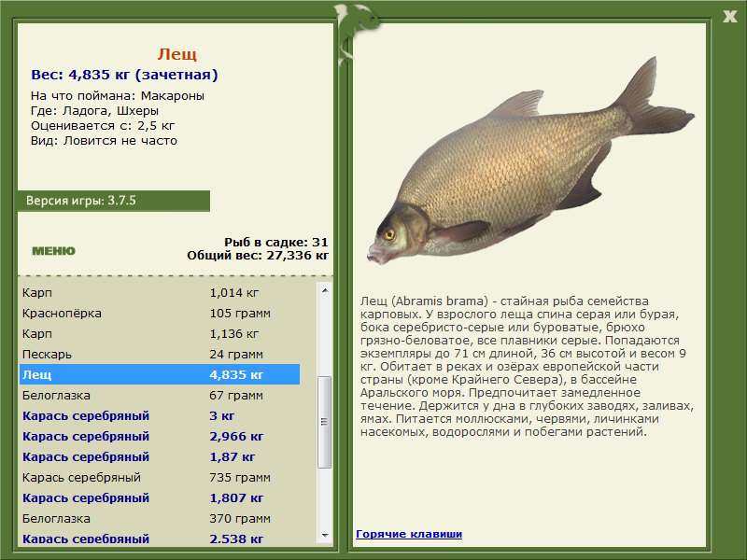Select the Карп 1,014 кг entry
This screenshot has height=560, width=747.
pos(160,292)
